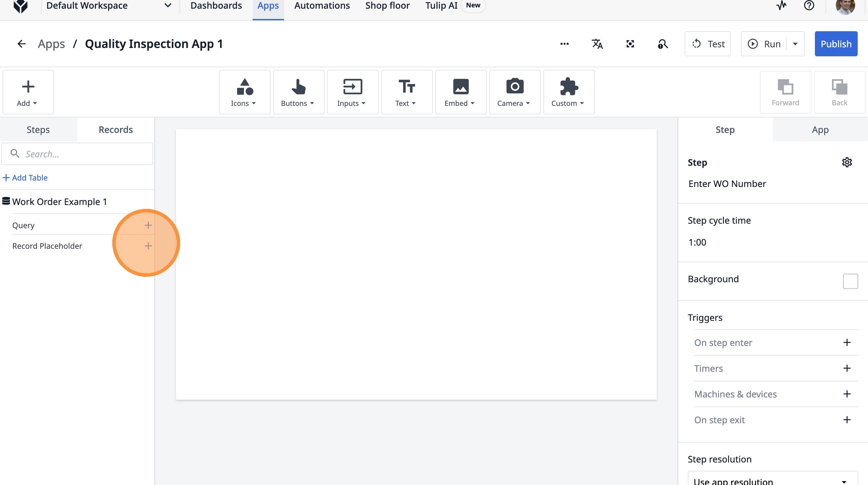Click the translate app icon
The image size is (868, 485).
(x=597, y=44)
